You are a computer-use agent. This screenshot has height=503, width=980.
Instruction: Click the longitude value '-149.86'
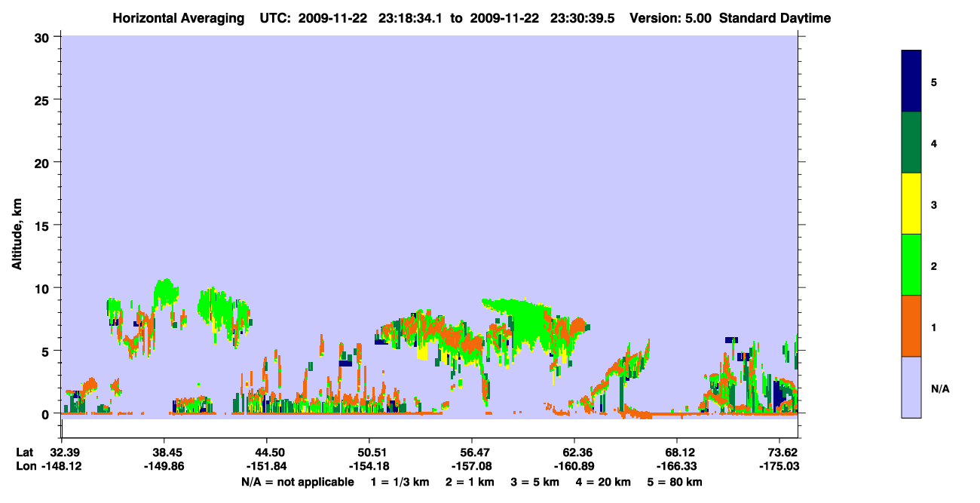pos(164,466)
